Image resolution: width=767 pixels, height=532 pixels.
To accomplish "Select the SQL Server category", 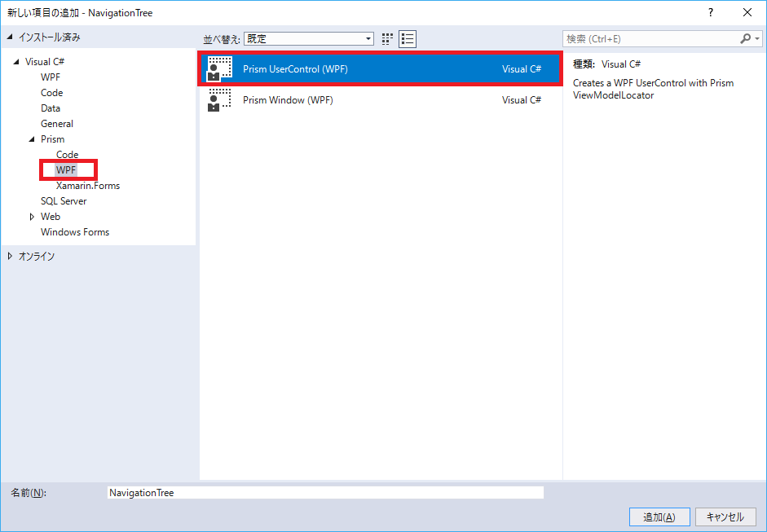I will [64, 201].
